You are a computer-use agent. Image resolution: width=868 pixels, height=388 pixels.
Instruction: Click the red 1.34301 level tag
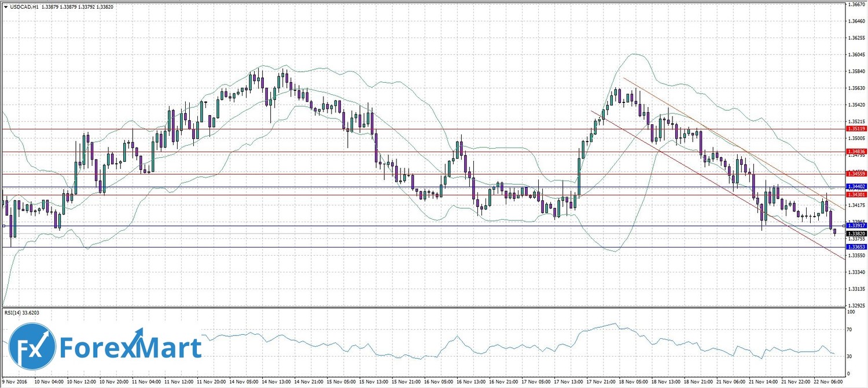click(x=856, y=194)
